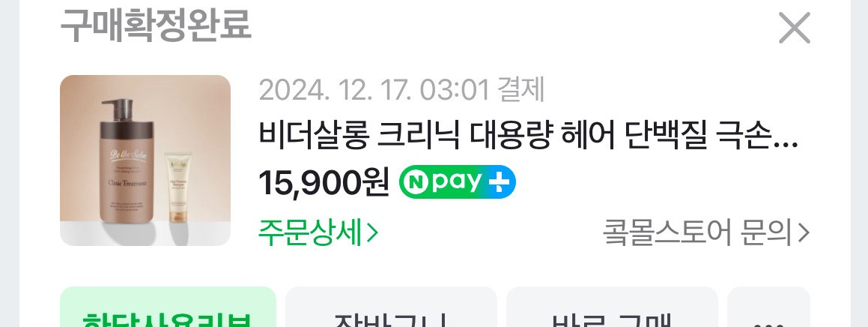This screenshot has width=868, height=327.
Task: Tap the chevron after 콕몰스토어 문의
Action: tap(804, 233)
